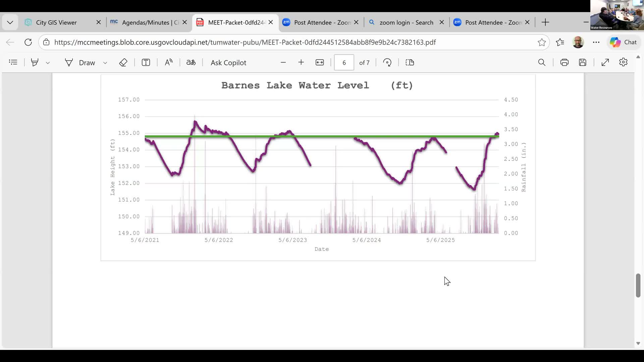
Task: Click the page number input field
Action: pyautogui.click(x=344, y=63)
